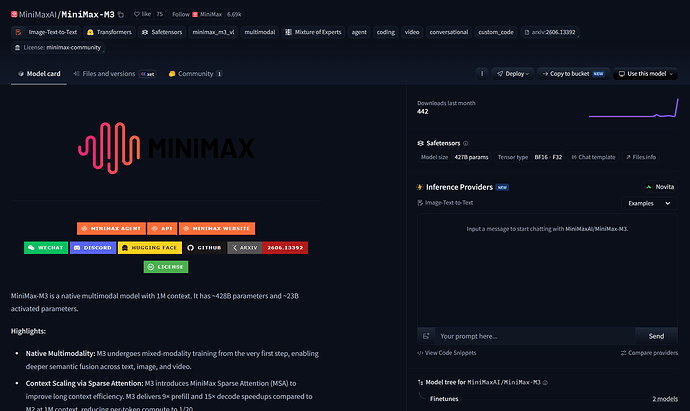Select the Novita inference provider
Viewport: 690px width, 411px height.
pos(660,187)
